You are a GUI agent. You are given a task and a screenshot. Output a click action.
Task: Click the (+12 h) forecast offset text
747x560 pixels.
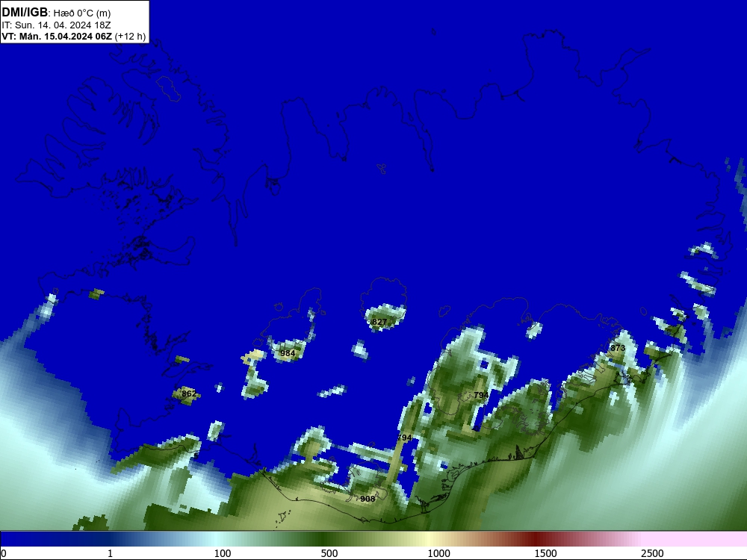point(130,37)
